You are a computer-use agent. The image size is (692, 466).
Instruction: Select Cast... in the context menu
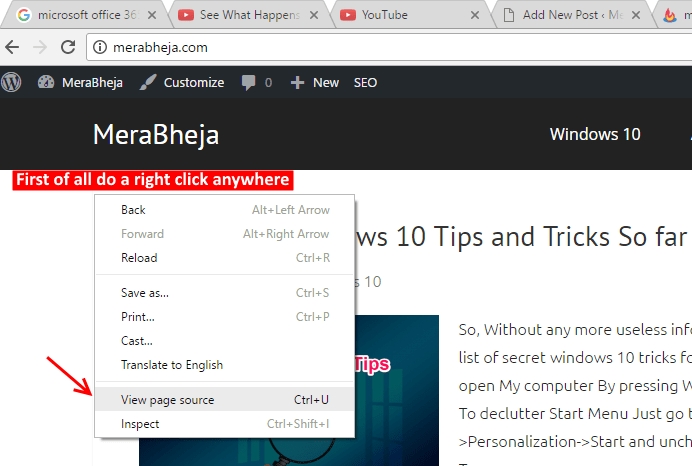pos(225,341)
